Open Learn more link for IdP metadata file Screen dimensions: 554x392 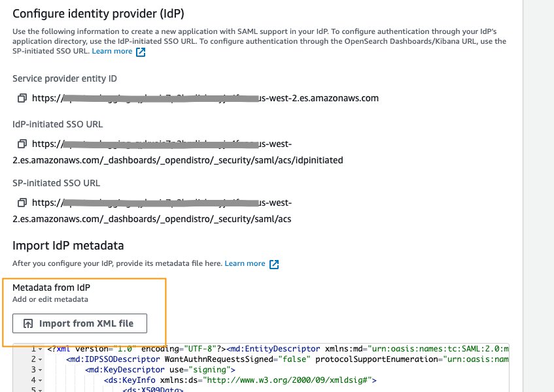(245, 264)
